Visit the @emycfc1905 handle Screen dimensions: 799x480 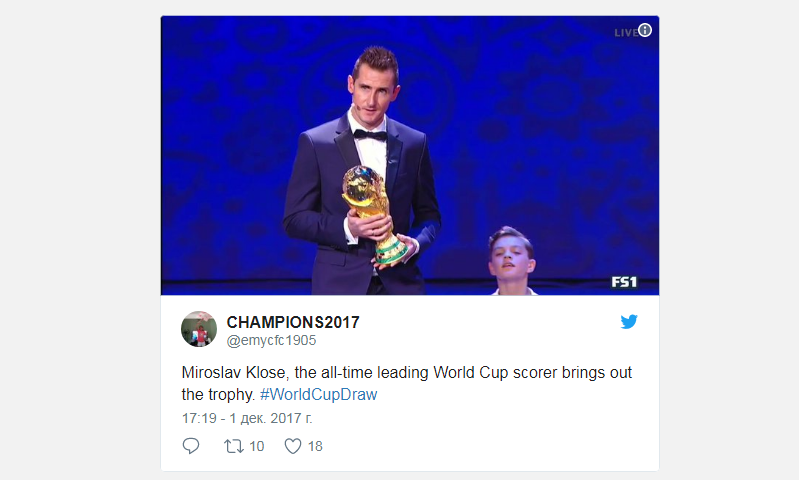coord(271,340)
